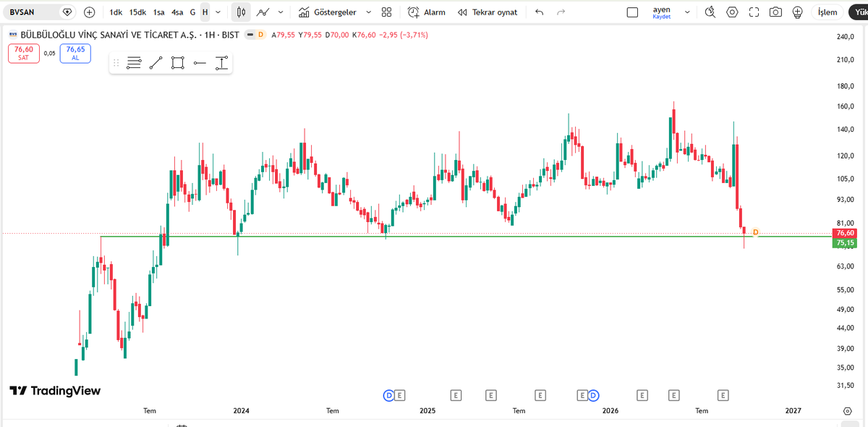Click the green 75,15 price label
Viewport: 868px width, 427px height.
845,243
